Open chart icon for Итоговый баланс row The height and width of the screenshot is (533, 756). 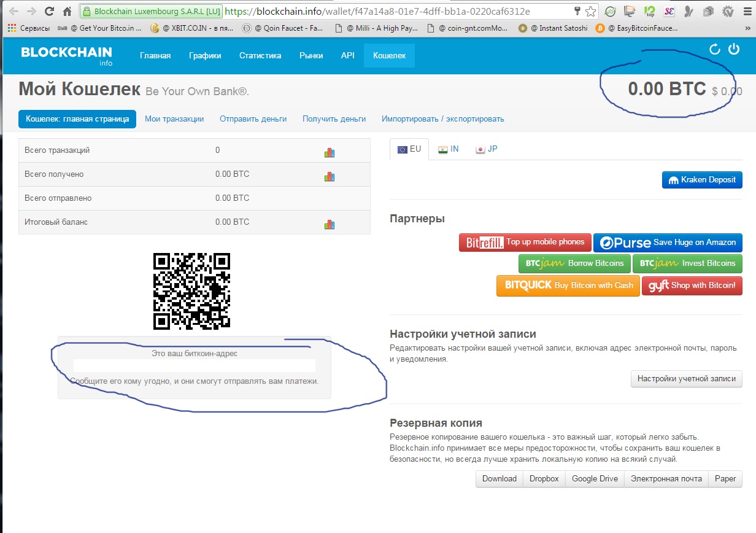tap(330, 224)
